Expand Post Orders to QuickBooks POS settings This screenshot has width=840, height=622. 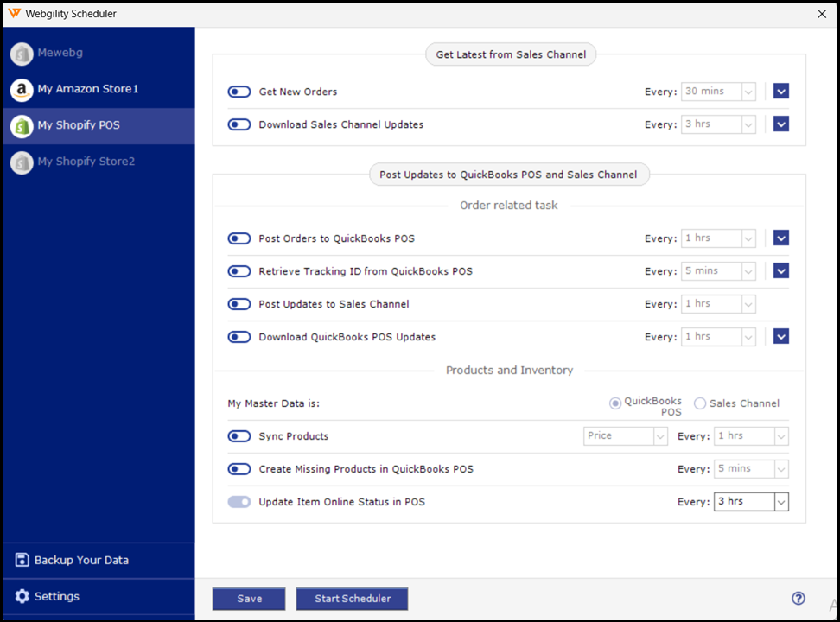[x=780, y=238]
